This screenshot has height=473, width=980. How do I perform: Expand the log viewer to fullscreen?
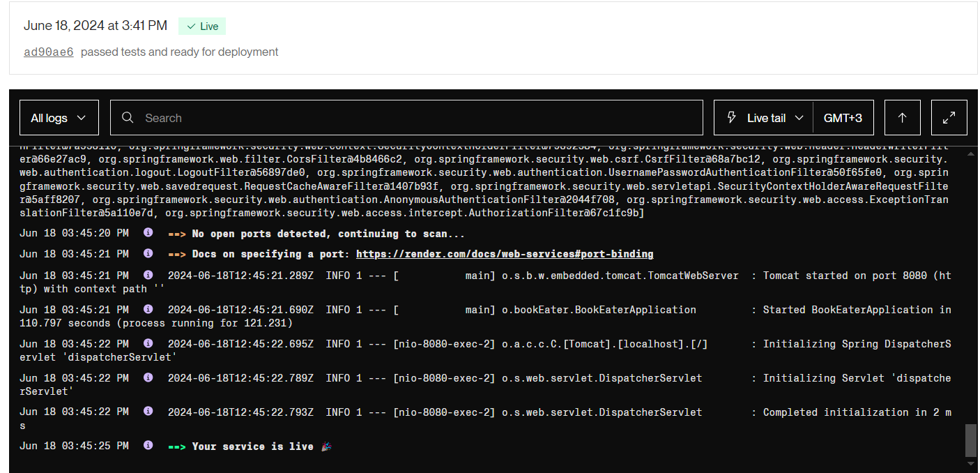tap(949, 118)
